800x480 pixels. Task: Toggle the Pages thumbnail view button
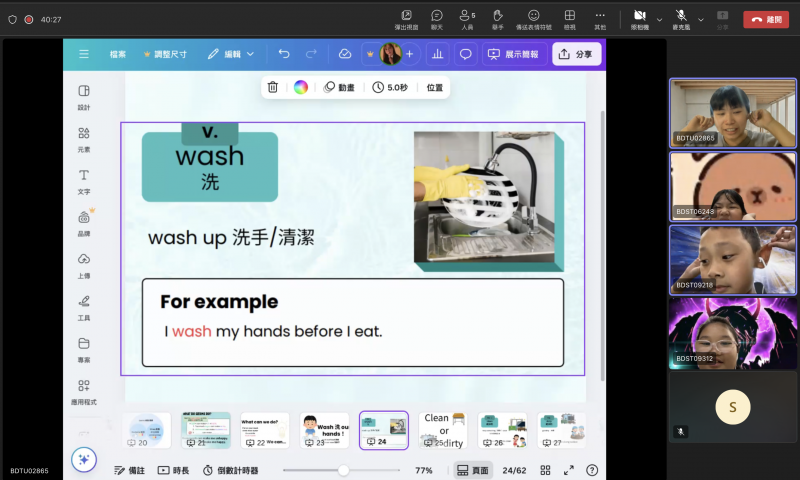click(472, 470)
